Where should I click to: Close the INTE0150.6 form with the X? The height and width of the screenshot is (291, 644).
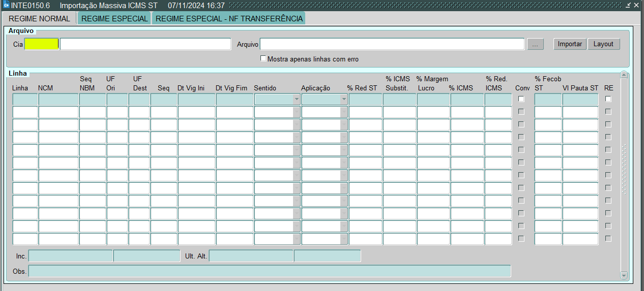pos(637,5)
